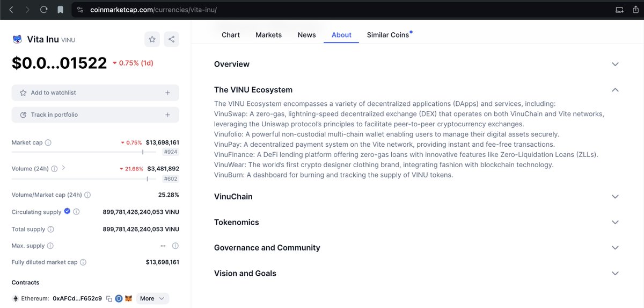Click the line describing VinuSwap
The height and width of the screenshot is (308, 644).
tap(409, 119)
